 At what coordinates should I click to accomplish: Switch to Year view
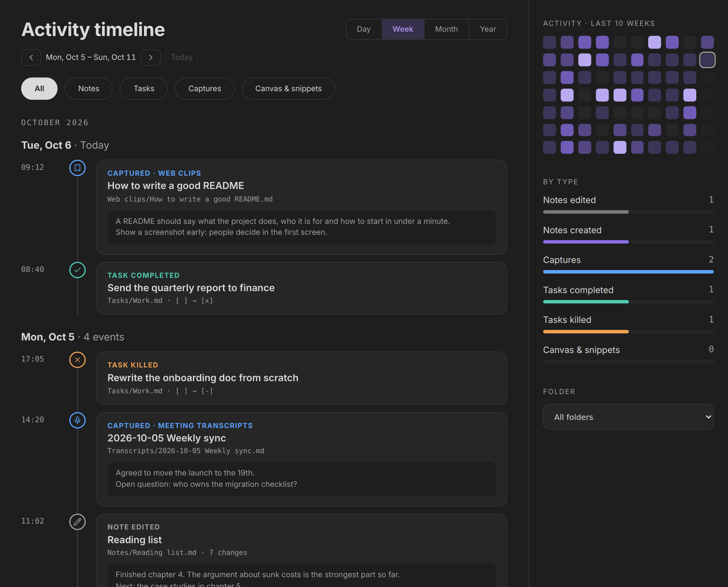click(x=488, y=29)
